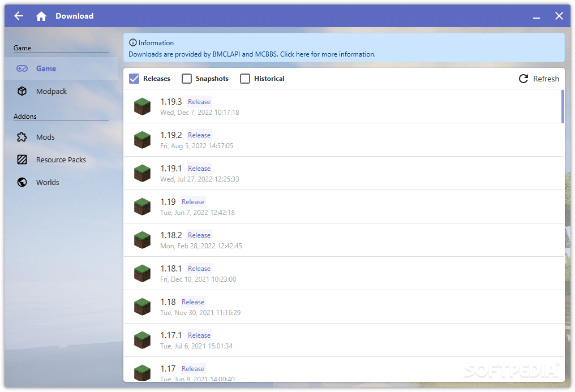Click grass block icon for 1.18.2
575x392 pixels.
click(x=142, y=240)
